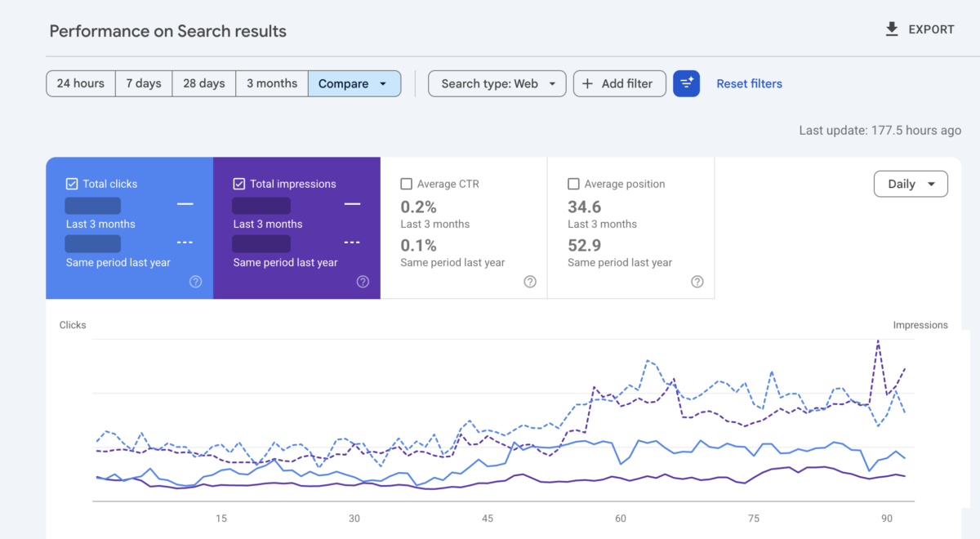This screenshot has height=539, width=980.
Task: Click the Clicks axis label
Action: tap(73, 325)
